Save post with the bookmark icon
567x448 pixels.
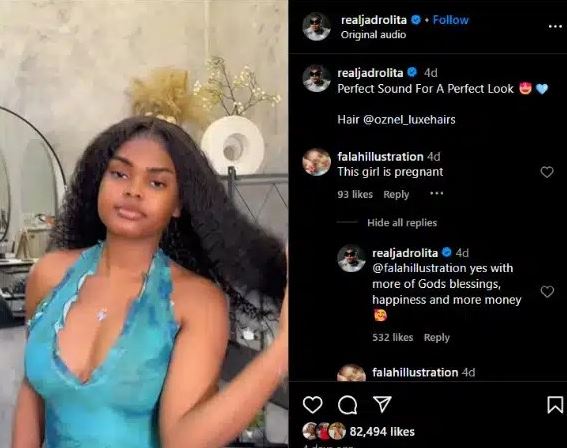coord(555,405)
